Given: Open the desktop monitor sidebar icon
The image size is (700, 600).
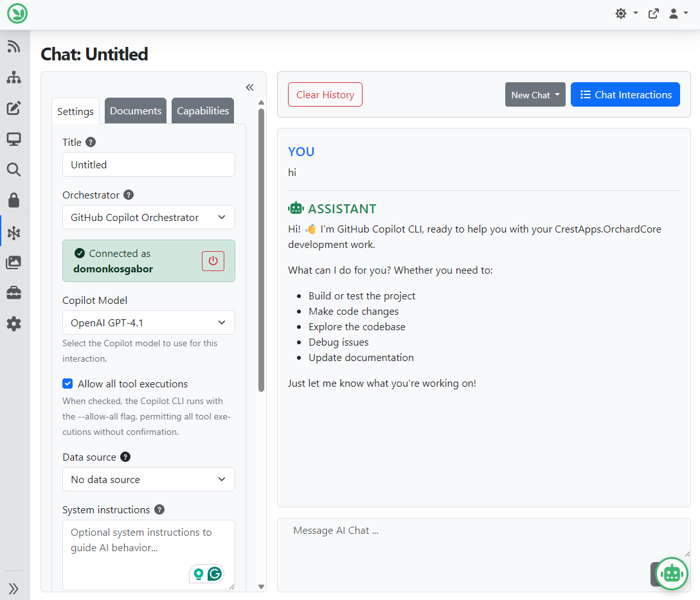Looking at the screenshot, I should (14, 139).
